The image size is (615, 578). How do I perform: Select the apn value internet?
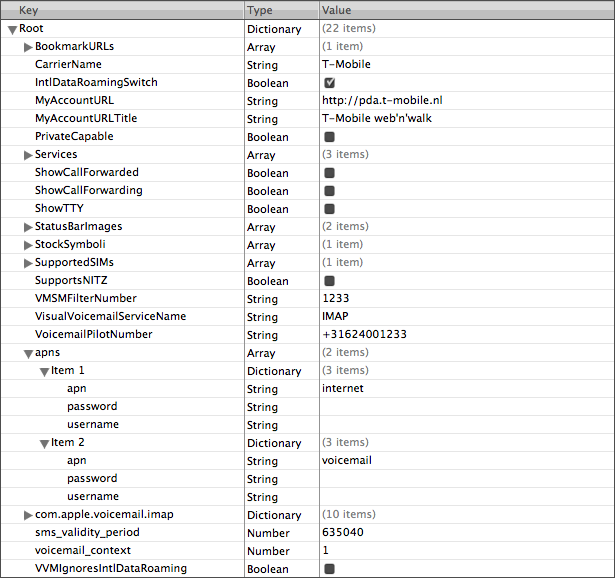pos(343,388)
